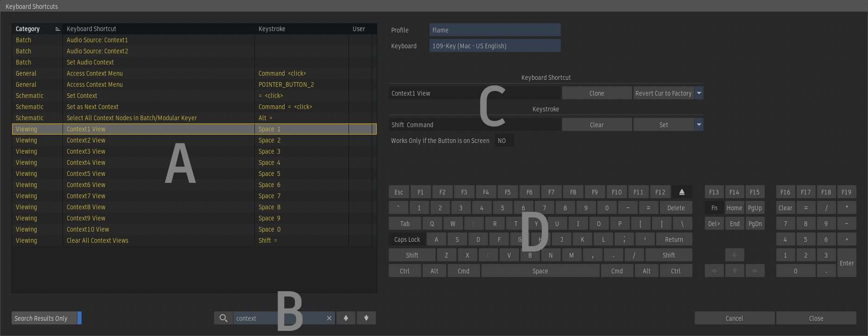The width and height of the screenshot is (868, 336).
Task: Click the Category column sort icon
Action: click(57, 29)
